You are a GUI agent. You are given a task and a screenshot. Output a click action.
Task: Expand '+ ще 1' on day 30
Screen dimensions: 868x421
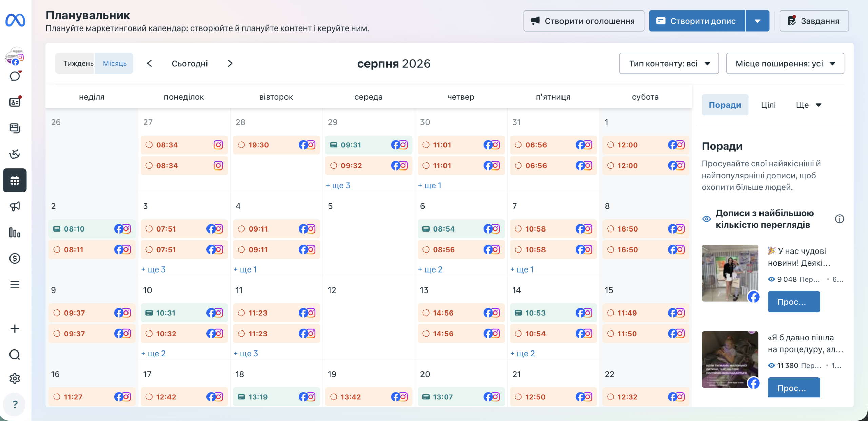(430, 185)
